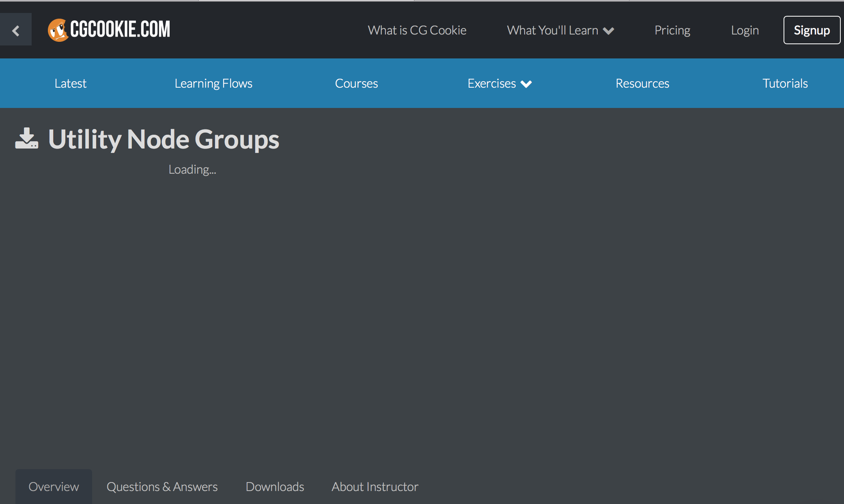This screenshot has width=844, height=504.
Task: Go to the Pricing page
Action: point(672,30)
